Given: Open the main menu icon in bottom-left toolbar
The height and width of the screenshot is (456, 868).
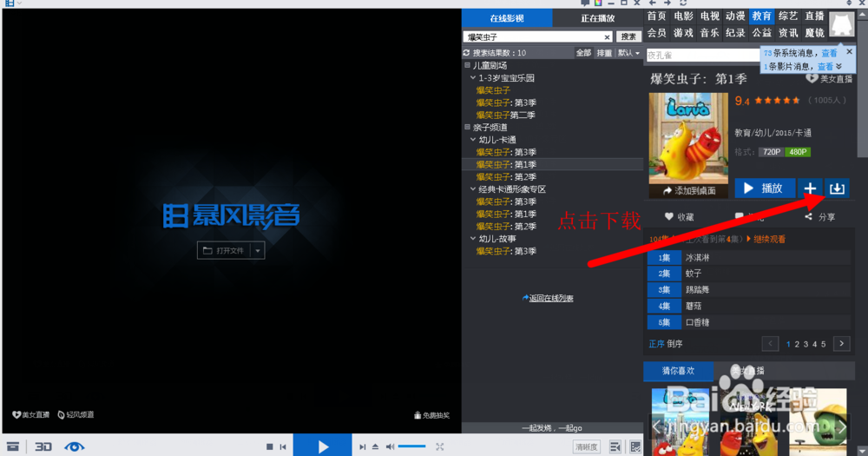Looking at the screenshot, I should tap(13, 446).
